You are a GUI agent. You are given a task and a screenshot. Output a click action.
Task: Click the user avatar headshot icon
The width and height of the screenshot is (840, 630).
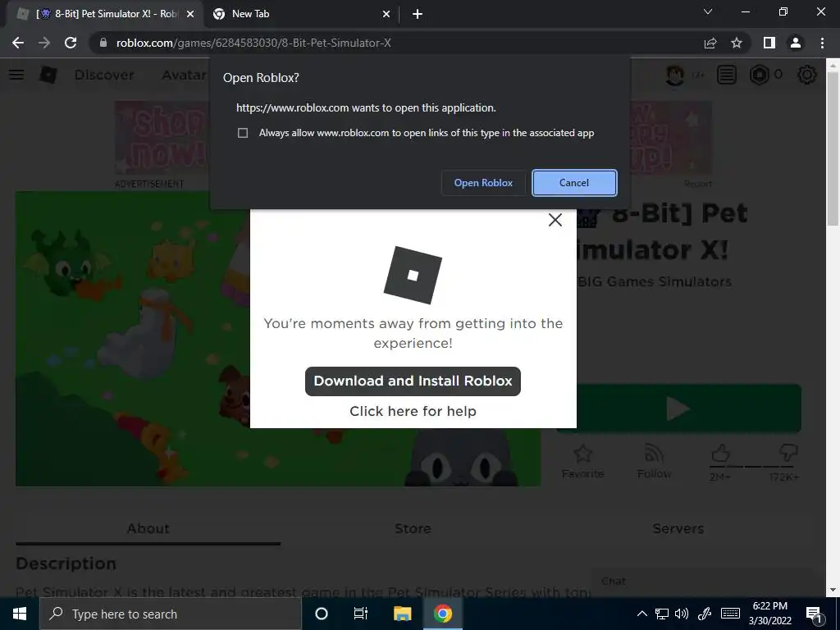tap(674, 75)
